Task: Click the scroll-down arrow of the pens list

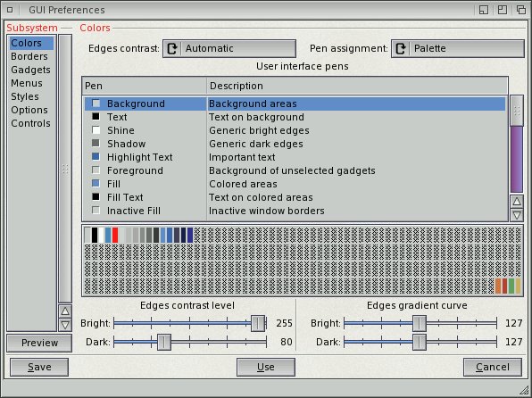Action: tap(517, 215)
